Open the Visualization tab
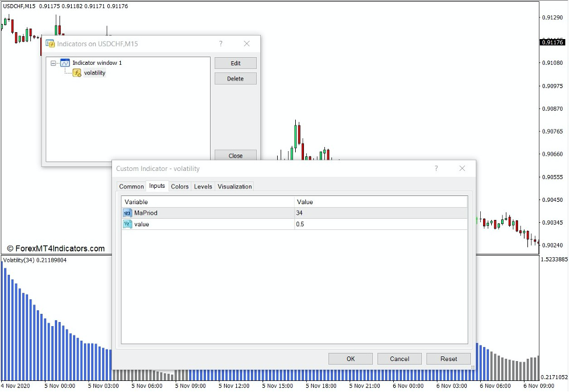The width and height of the screenshot is (570, 392). click(234, 186)
